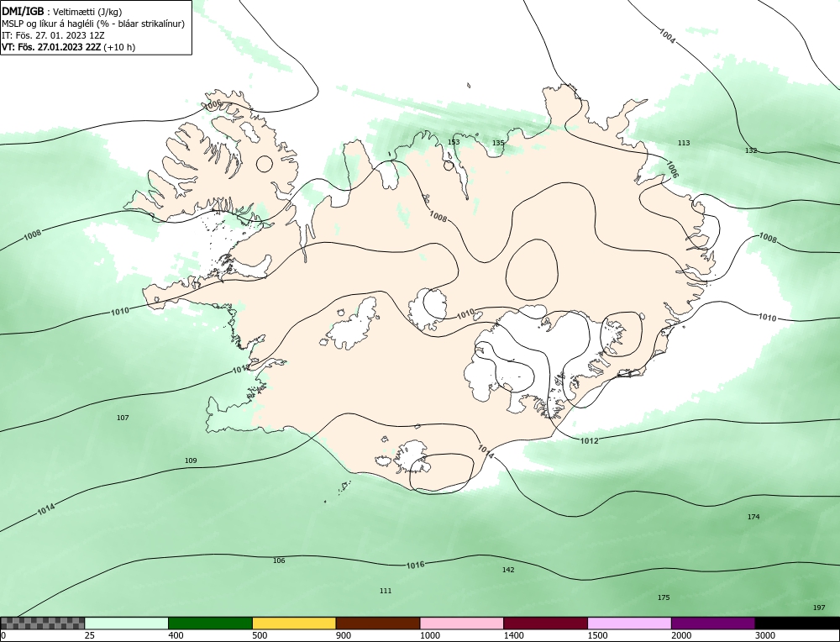Click the 'VT: Fös. 27.01.2023 22Z (+10 h)' line
Screen dimensions: 840x642
click(69, 46)
